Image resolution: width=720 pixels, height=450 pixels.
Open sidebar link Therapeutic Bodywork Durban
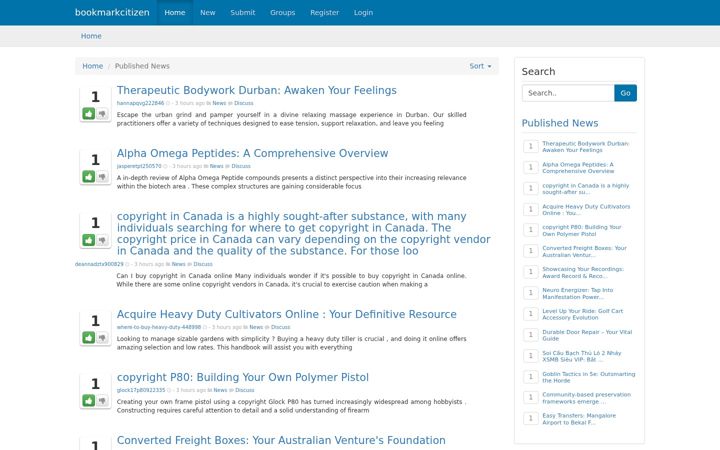585,147
